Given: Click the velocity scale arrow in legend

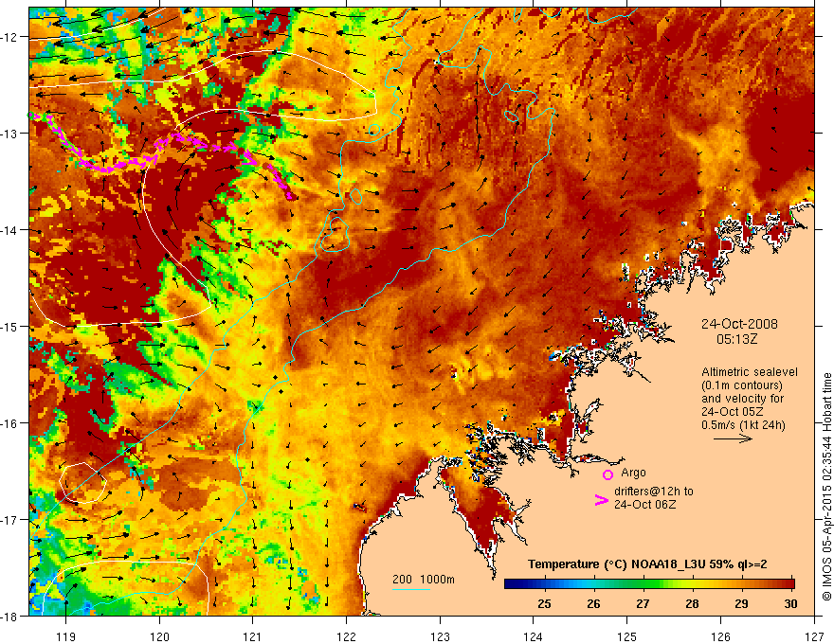Looking at the screenshot, I should [x=733, y=438].
